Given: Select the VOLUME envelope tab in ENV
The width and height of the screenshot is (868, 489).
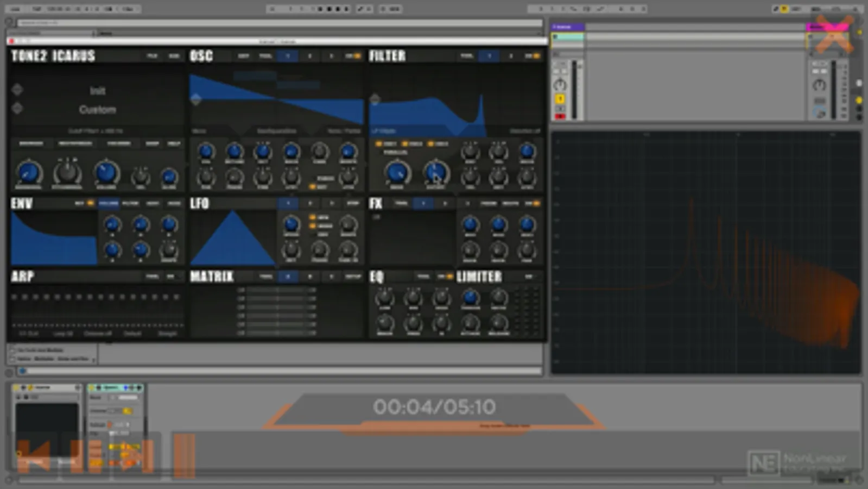Looking at the screenshot, I should click(109, 203).
